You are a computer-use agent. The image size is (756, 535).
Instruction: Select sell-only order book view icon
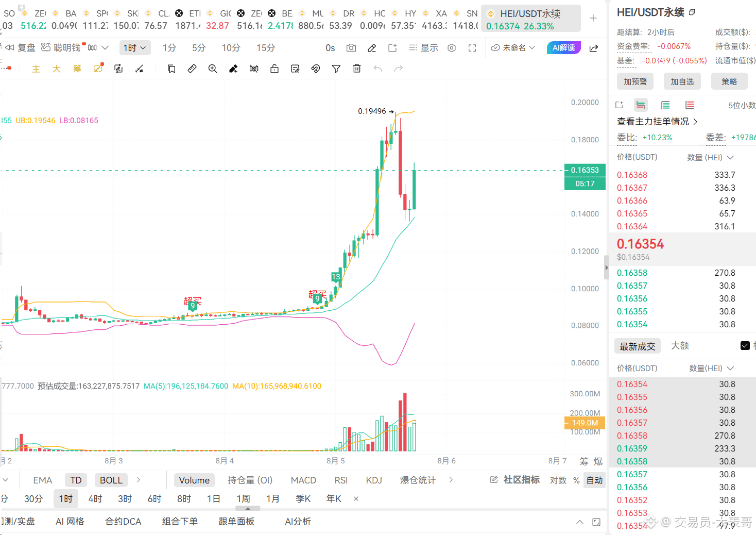coord(690,105)
